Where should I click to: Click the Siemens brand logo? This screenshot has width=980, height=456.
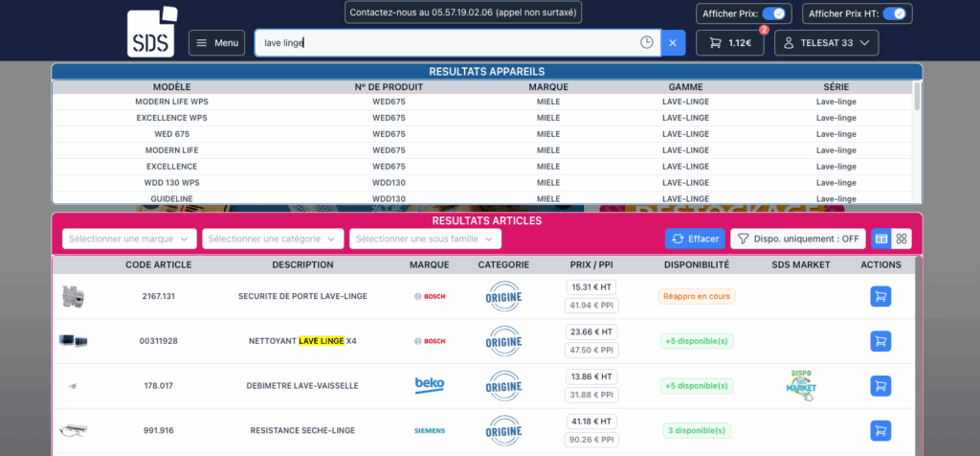(x=430, y=431)
